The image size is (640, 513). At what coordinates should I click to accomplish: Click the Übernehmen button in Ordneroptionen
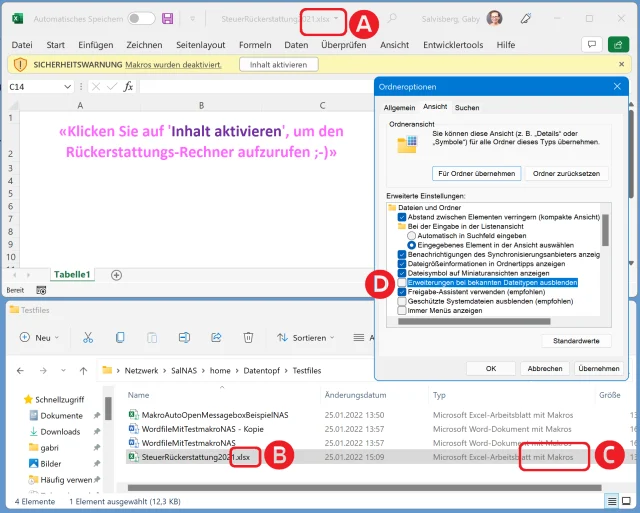[x=598, y=368]
